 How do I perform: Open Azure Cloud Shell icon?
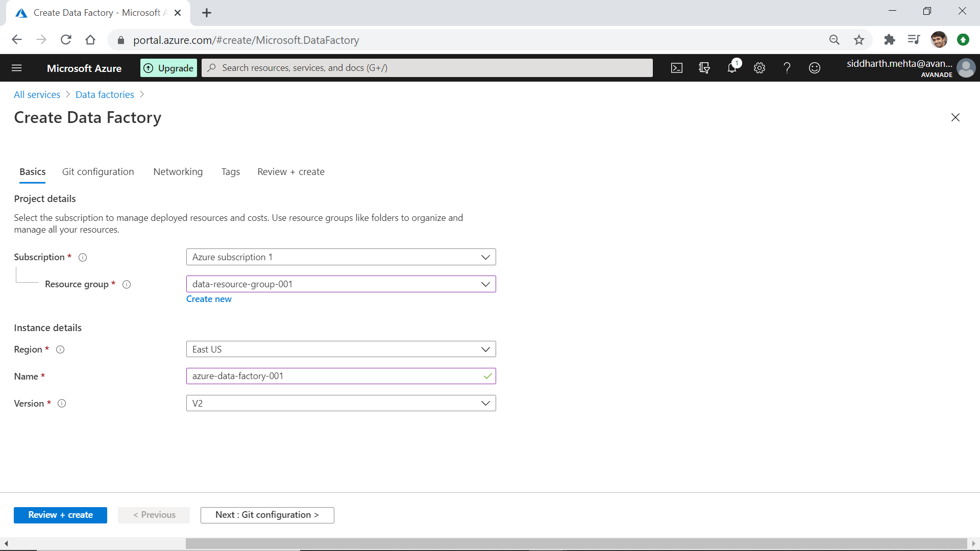point(677,68)
